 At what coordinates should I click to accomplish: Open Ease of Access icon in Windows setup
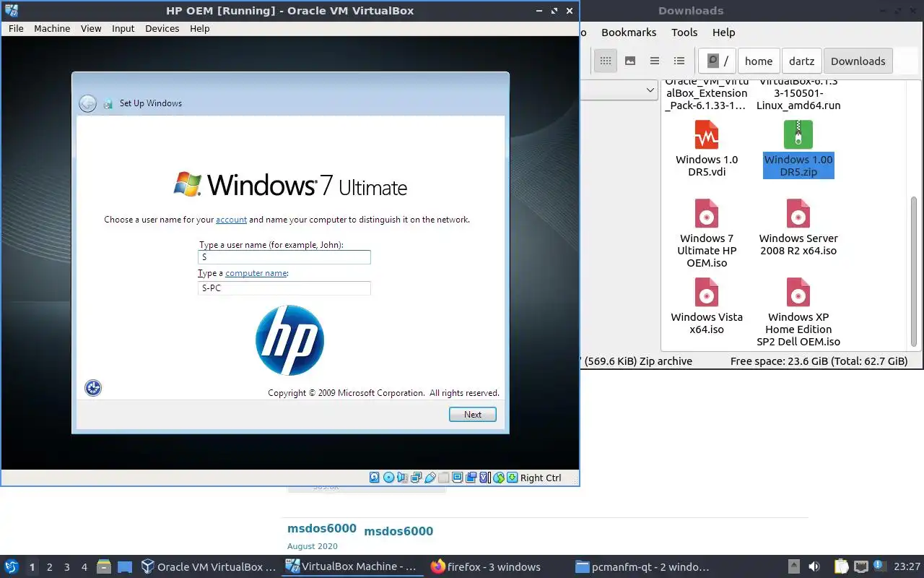pyautogui.click(x=93, y=388)
